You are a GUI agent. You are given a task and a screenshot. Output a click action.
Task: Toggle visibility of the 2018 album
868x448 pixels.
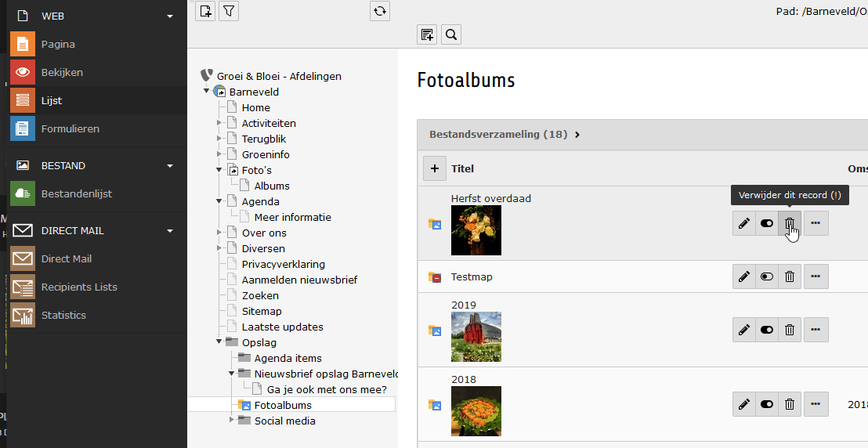(767, 404)
